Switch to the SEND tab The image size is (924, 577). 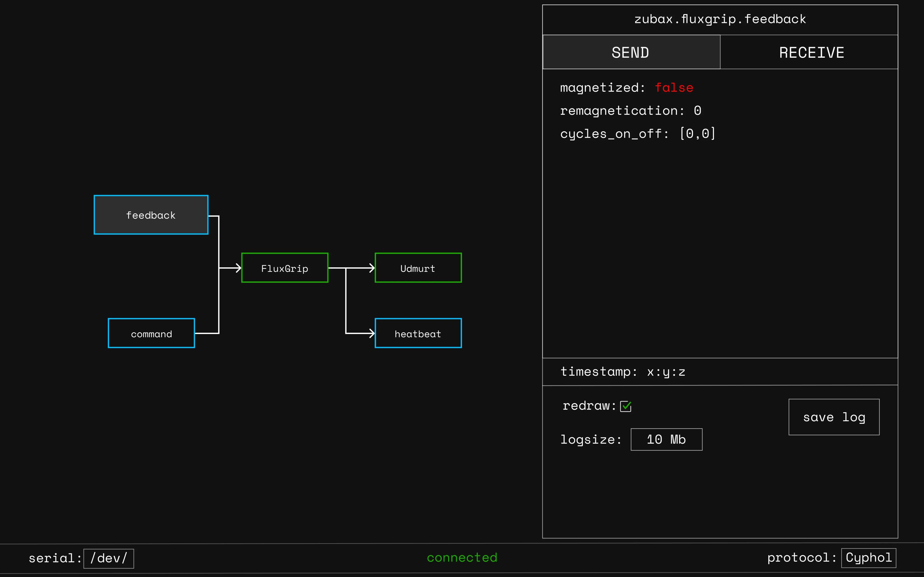pyautogui.click(x=631, y=52)
